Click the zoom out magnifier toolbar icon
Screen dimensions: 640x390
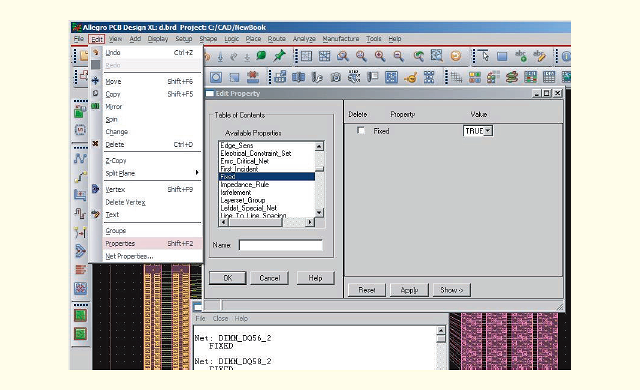click(398, 56)
